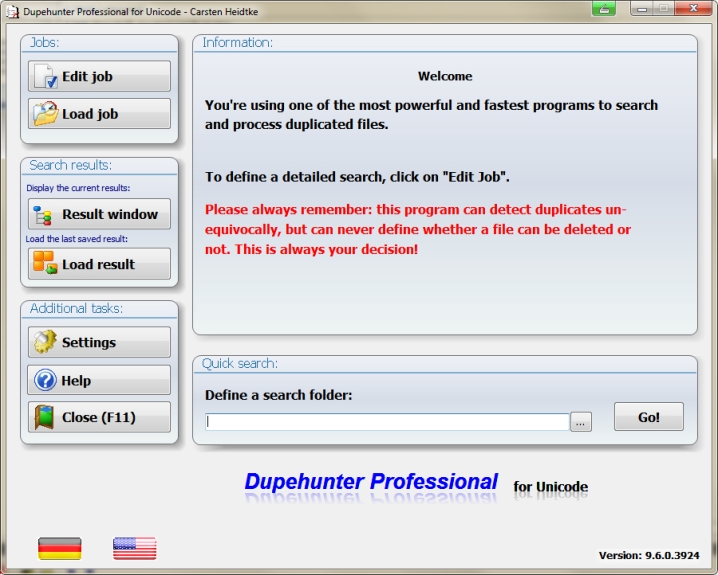Screen dimensions: 718x575
Task: Open Help with the question mark icon
Action: tap(99, 380)
